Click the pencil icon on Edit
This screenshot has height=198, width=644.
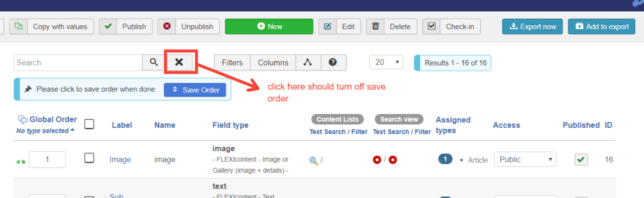tap(327, 26)
